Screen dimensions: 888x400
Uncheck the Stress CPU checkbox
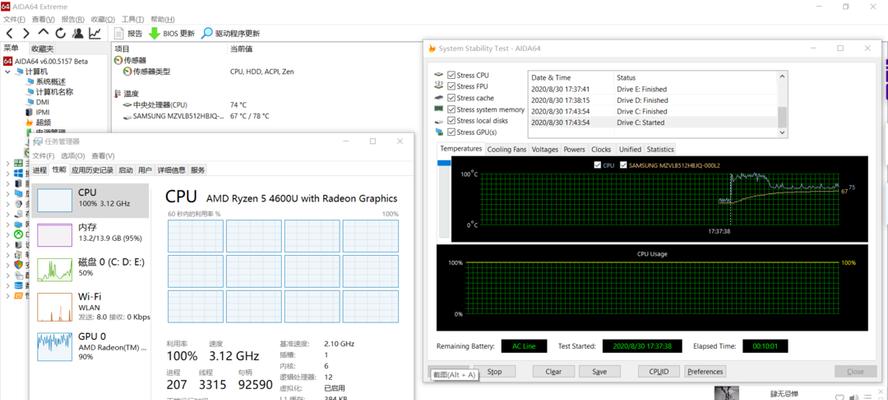[x=451, y=75]
